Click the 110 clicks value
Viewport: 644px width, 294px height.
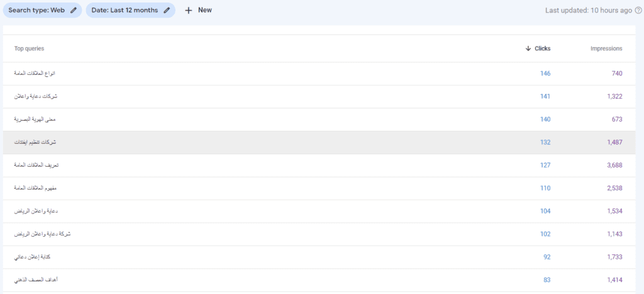coord(545,188)
